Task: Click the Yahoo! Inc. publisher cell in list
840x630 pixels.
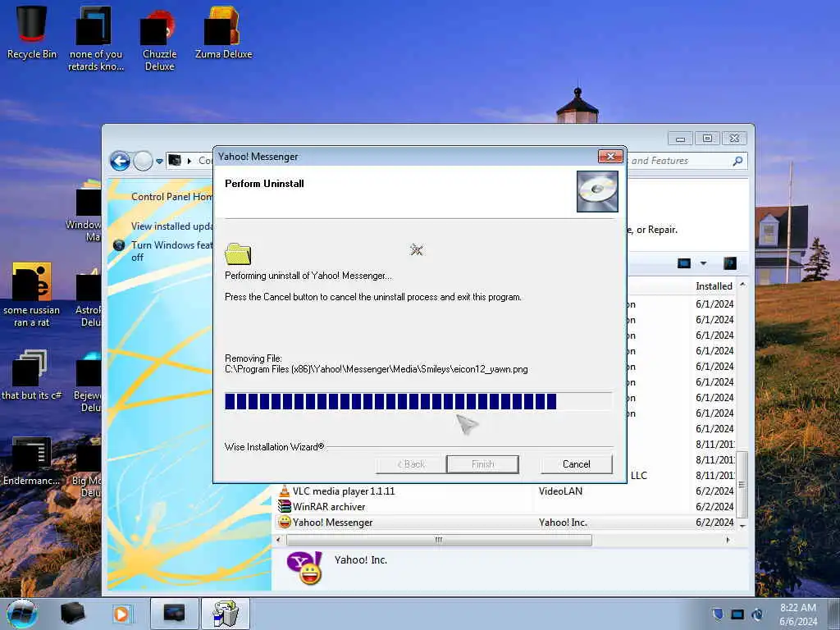Action: point(563,523)
